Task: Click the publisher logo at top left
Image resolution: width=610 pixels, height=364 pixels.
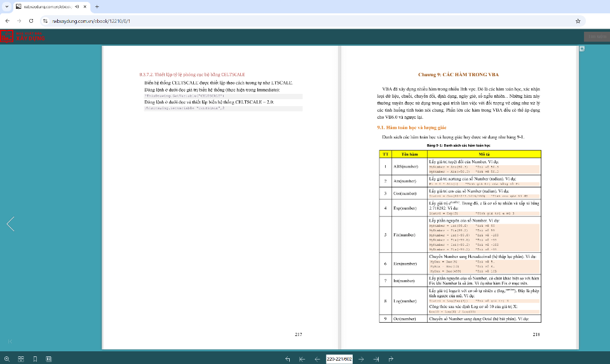Action: click(x=23, y=37)
